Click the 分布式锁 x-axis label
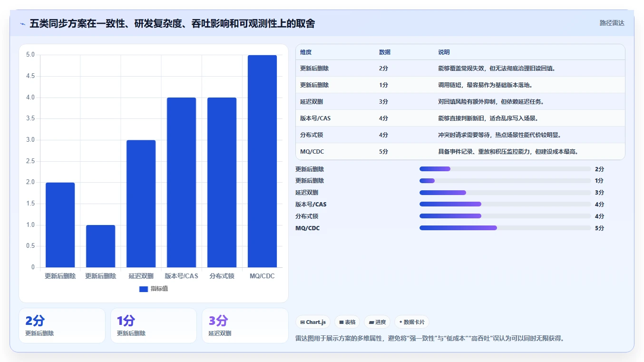Screen dimensions: 644x362 click(222, 276)
